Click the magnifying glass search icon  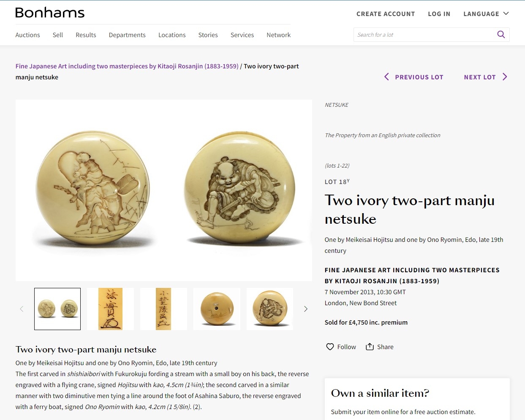pyautogui.click(x=501, y=35)
